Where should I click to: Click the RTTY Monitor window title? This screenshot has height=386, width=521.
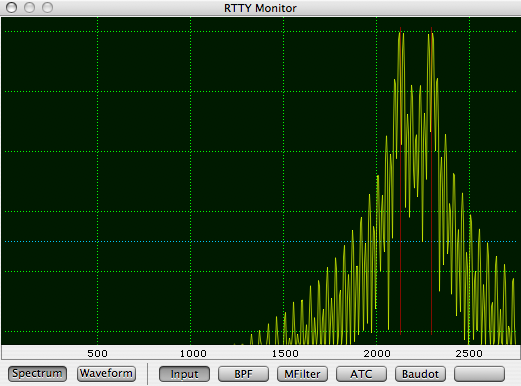click(260, 8)
